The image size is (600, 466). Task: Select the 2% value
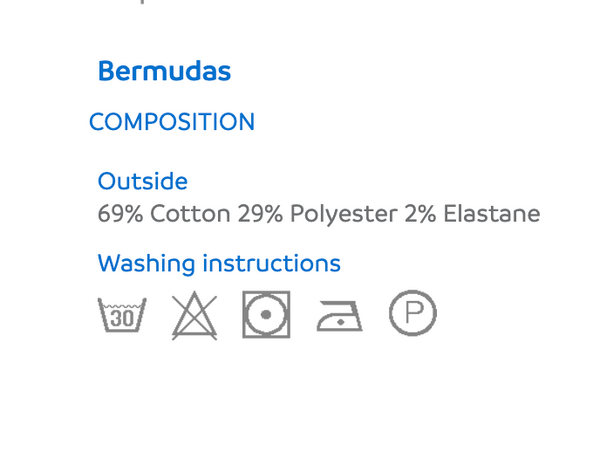(x=420, y=213)
